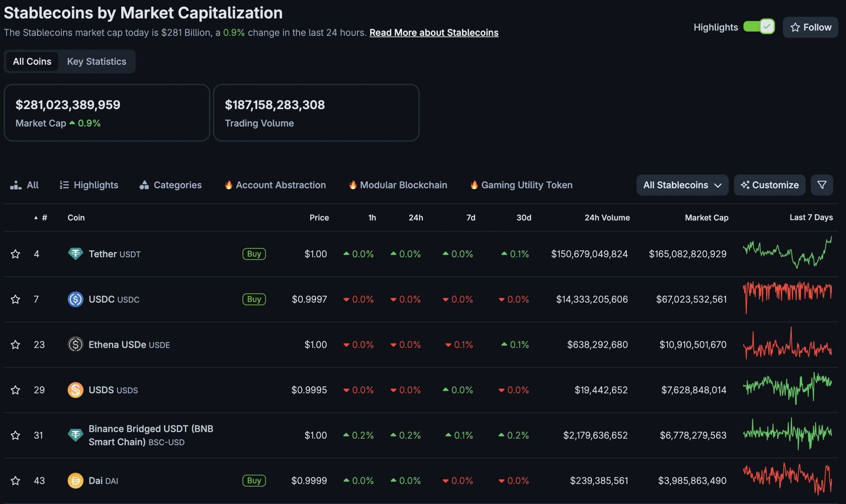
Task: Click the Buy button for Dai
Action: (254, 481)
